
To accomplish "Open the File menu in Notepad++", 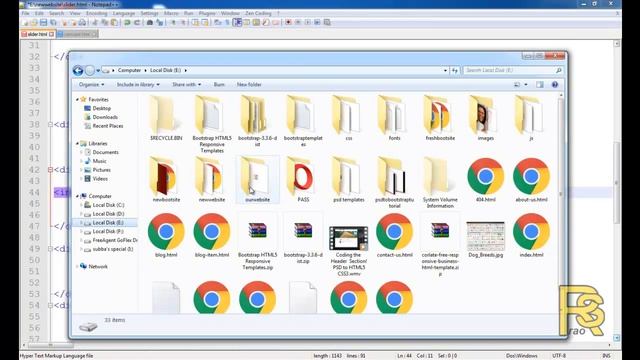I will coord(25,13).
